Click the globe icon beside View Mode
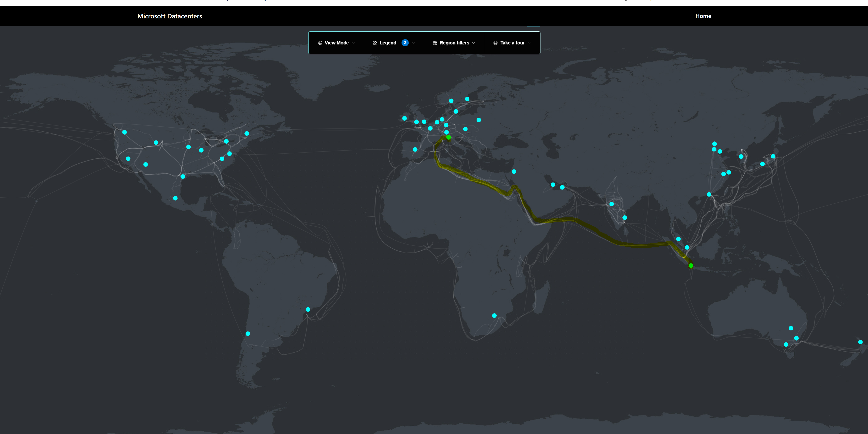This screenshot has height=434, width=868. pyautogui.click(x=320, y=43)
